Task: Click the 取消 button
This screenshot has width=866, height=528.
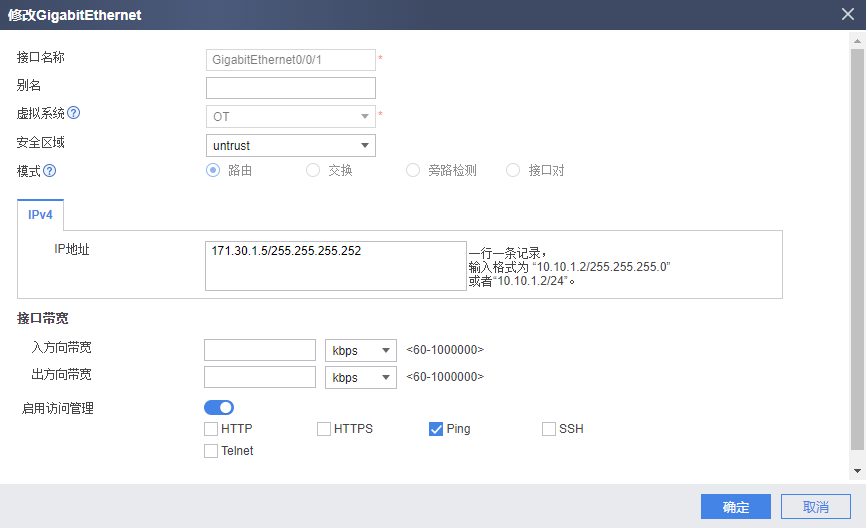Action: [816, 507]
